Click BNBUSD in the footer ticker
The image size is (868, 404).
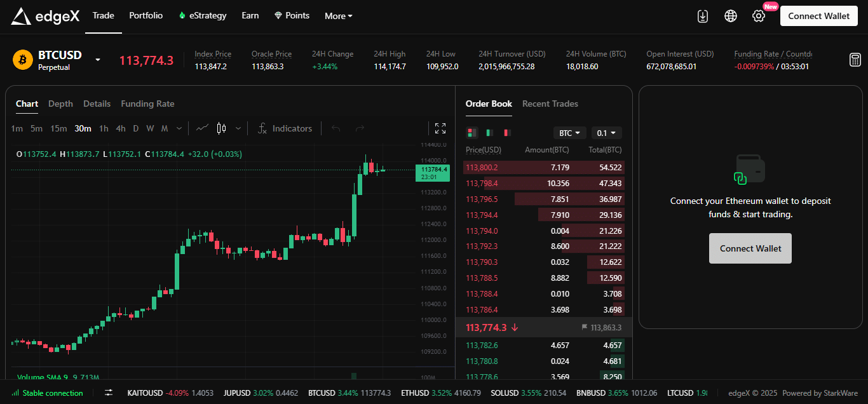(592, 393)
